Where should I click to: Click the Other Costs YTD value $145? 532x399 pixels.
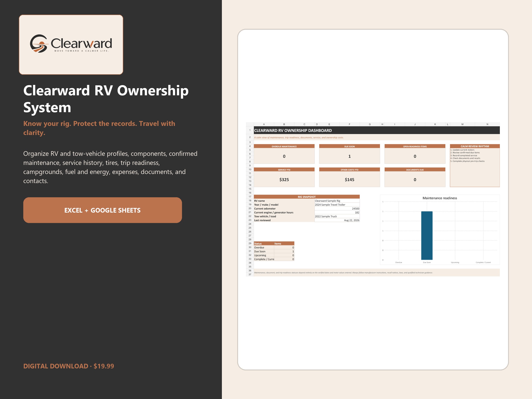point(349,180)
